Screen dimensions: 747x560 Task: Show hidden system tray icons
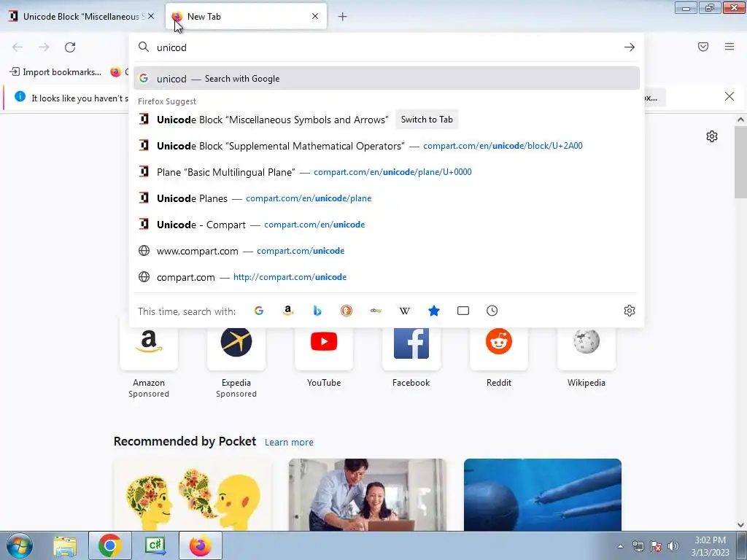pos(620,546)
